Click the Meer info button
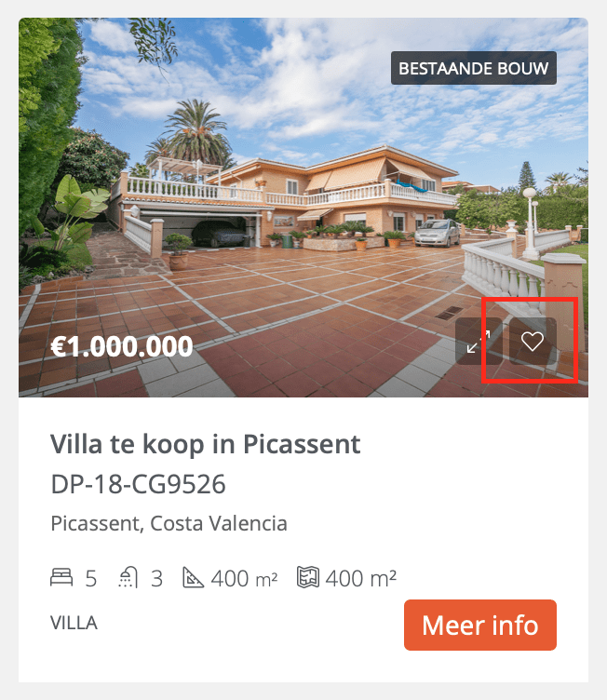 (480, 625)
